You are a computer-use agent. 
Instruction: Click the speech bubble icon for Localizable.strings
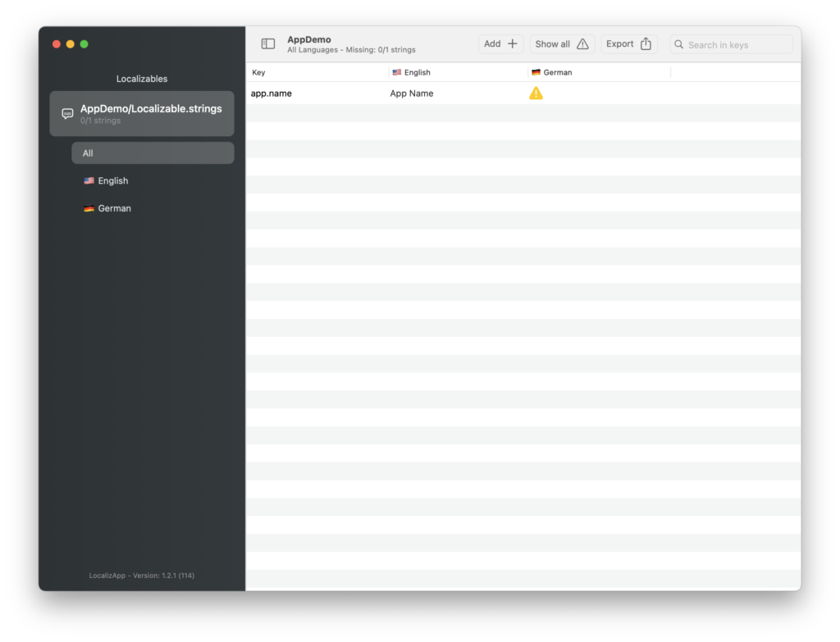[67, 113]
